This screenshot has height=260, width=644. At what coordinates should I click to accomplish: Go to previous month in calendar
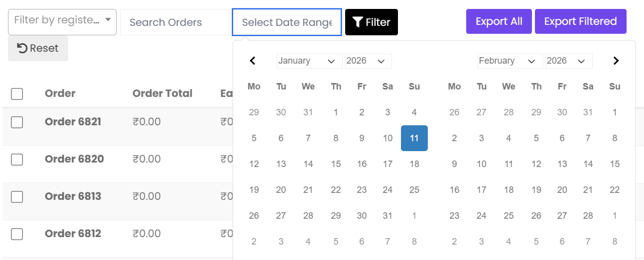(x=253, y=61)
